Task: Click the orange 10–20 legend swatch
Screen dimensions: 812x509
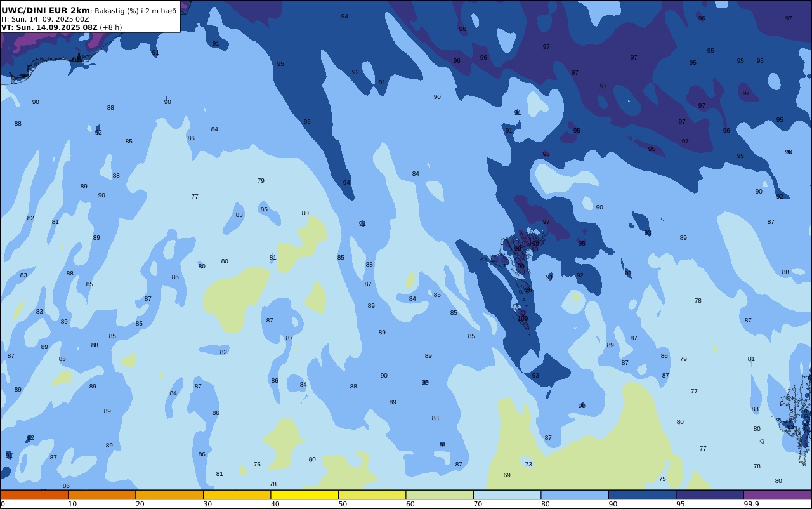Action: point(101,494)
